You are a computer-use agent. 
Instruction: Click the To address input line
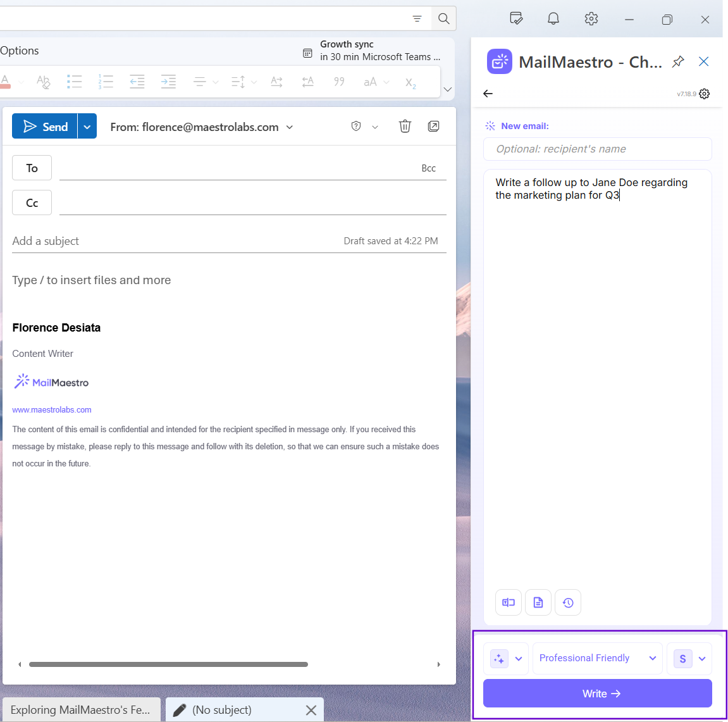click(x=239, y=168)
